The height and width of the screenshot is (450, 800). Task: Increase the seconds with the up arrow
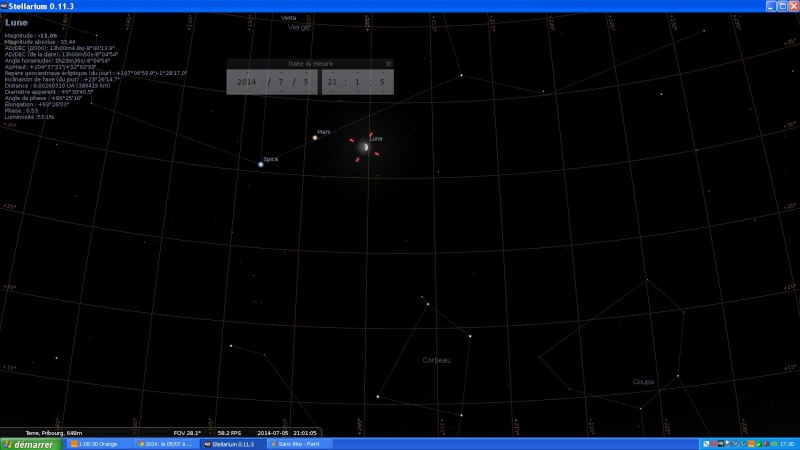[x=382, y=73]
